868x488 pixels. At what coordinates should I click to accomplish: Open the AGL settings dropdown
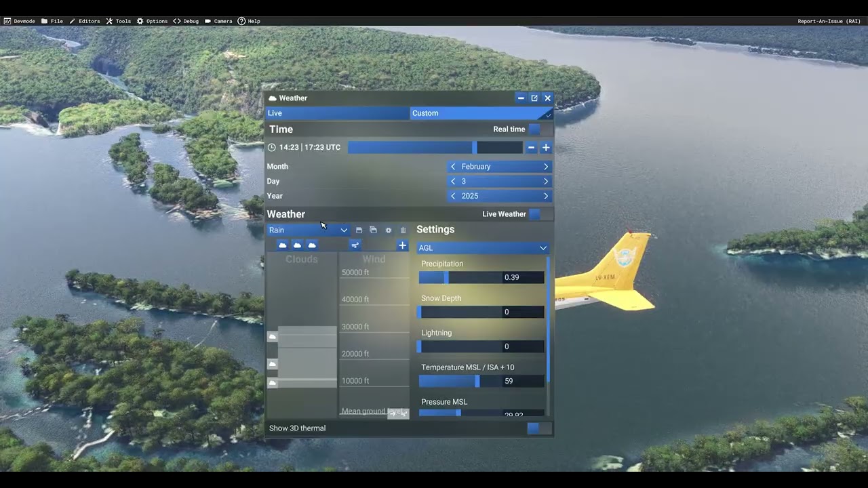(x=482, y=248)
